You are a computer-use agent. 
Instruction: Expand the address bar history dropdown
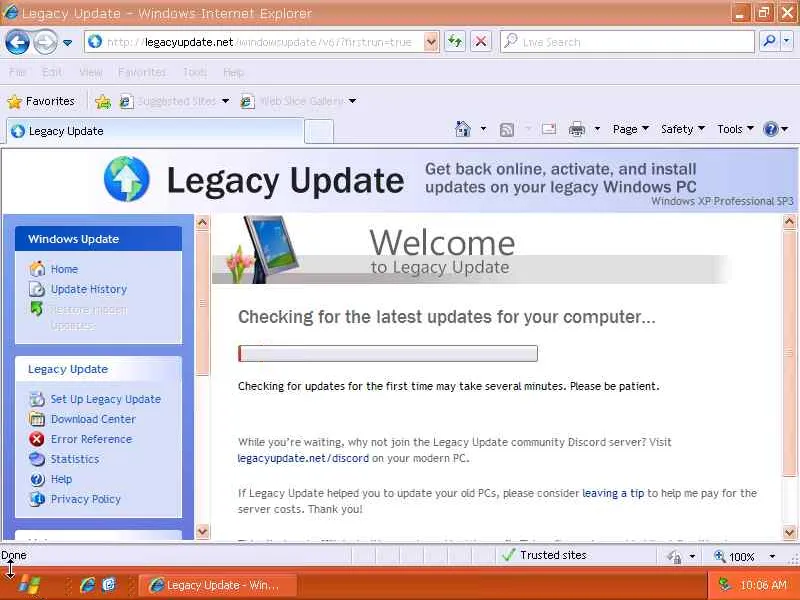tap(431, 42)
